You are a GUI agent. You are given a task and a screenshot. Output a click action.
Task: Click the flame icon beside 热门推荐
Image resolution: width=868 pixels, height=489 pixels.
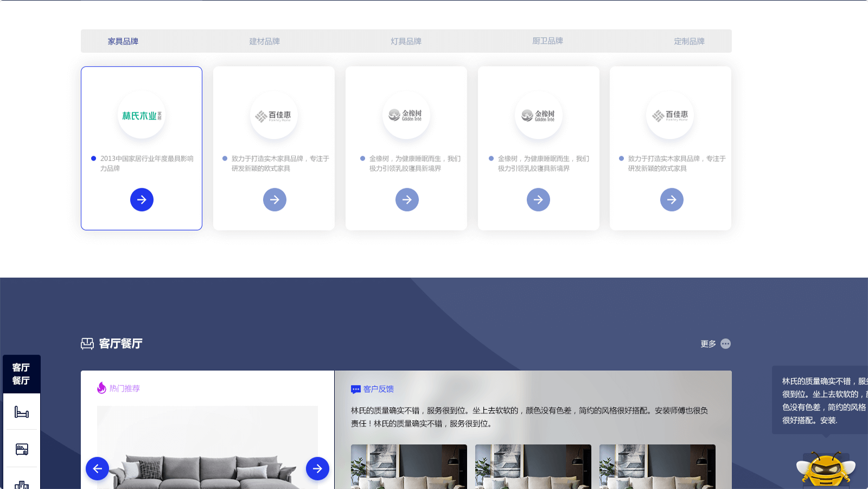(x=101, y=388)
